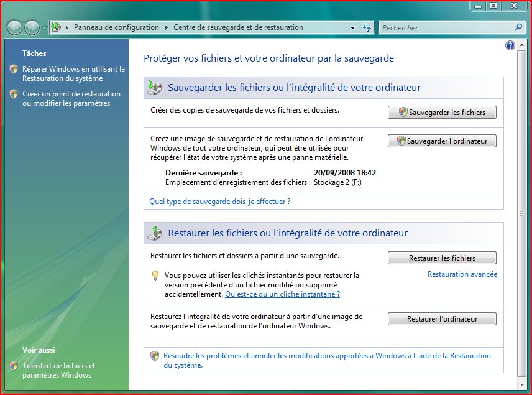Click the restore icon beside the Restaurer heading
532x395 pixels.
pos(155,233)
